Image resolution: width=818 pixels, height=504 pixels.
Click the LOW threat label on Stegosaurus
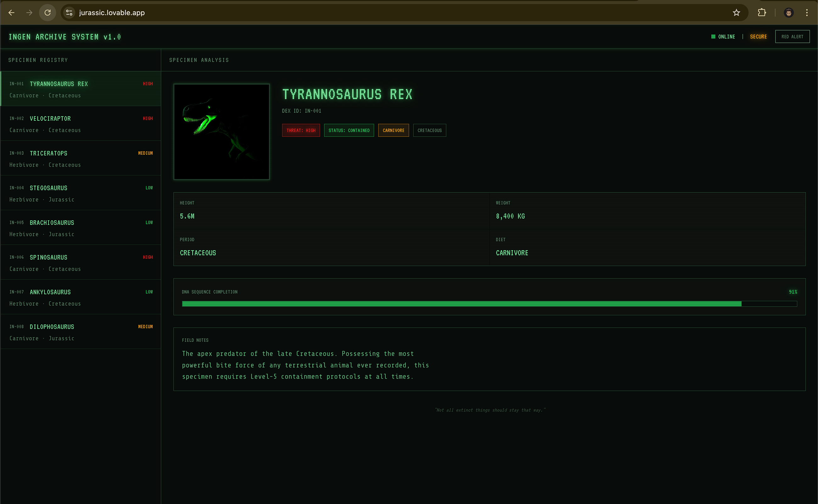point(149,188)
